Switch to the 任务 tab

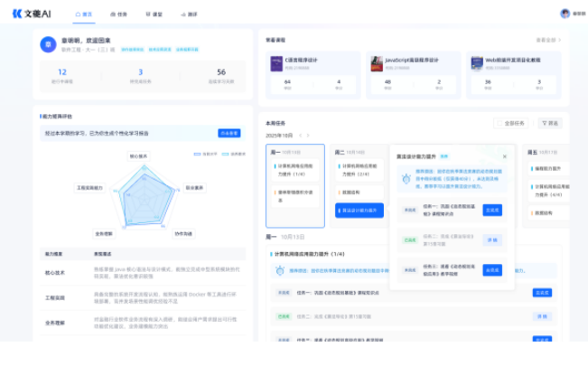tap(118, 14)
